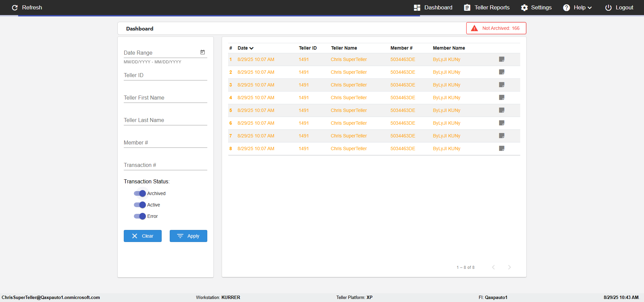
Task: Focus the Member # filter field
Action: pyautogui.click(x=165, y=142)
